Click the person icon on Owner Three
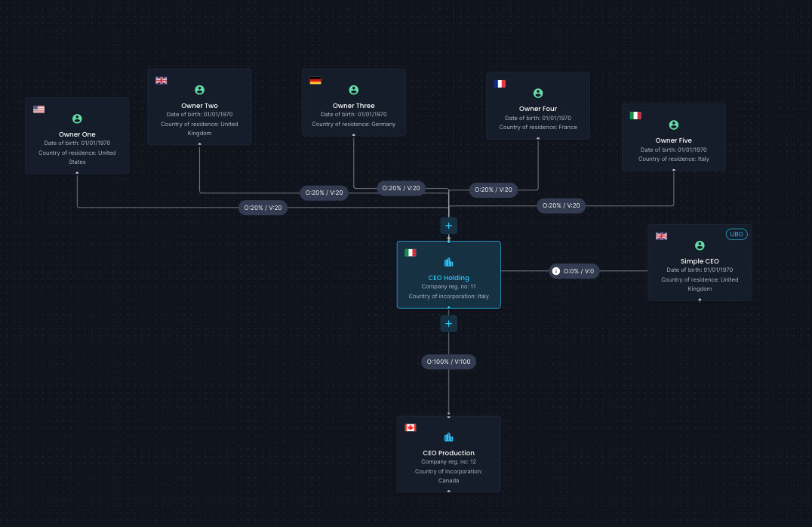The width and height of the screenshot is (812, 527). tap(354, 90)
